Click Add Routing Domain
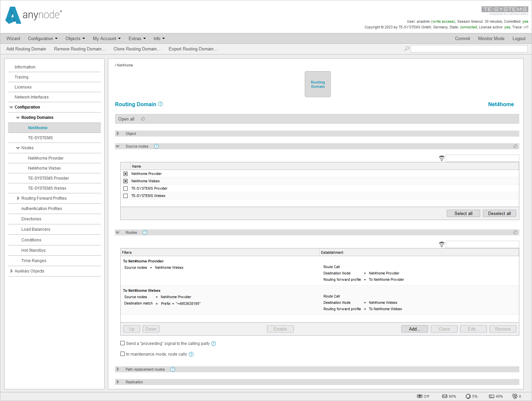 click(x=26, y=49)
